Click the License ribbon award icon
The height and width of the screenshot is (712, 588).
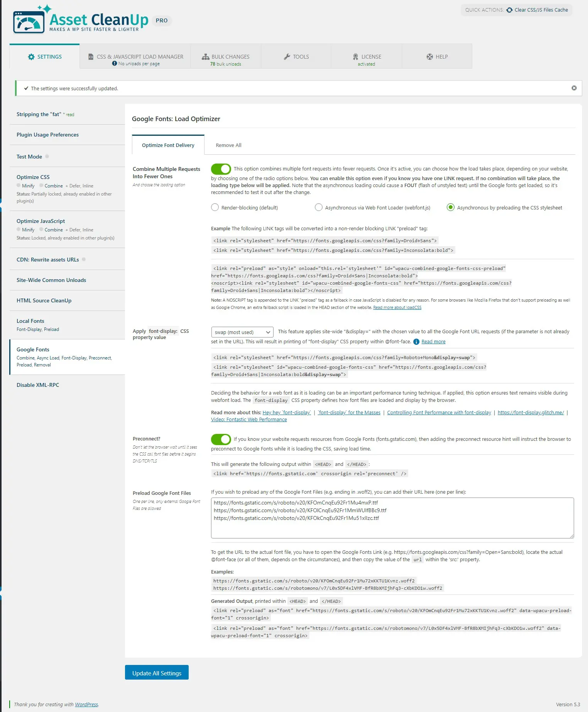(x=355, y=57)
